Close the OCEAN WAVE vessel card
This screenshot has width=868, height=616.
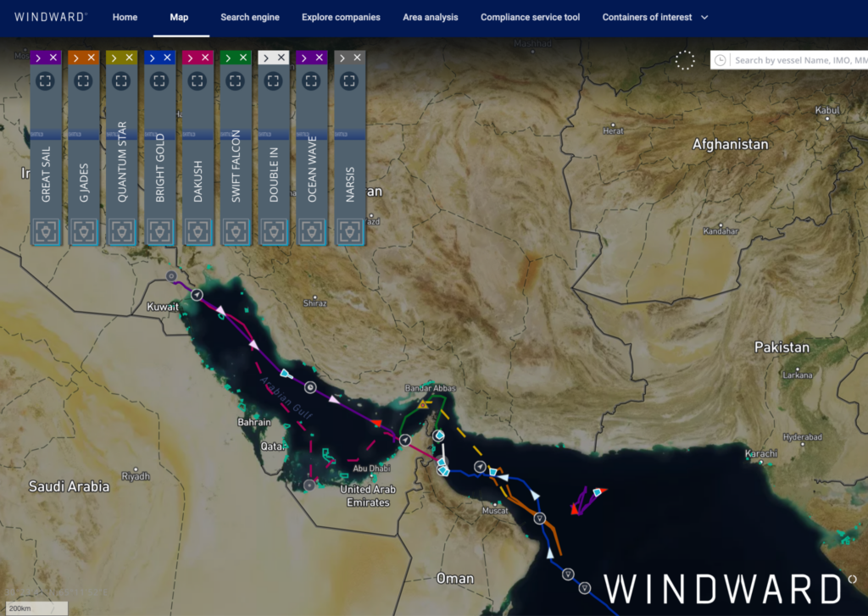320,58
